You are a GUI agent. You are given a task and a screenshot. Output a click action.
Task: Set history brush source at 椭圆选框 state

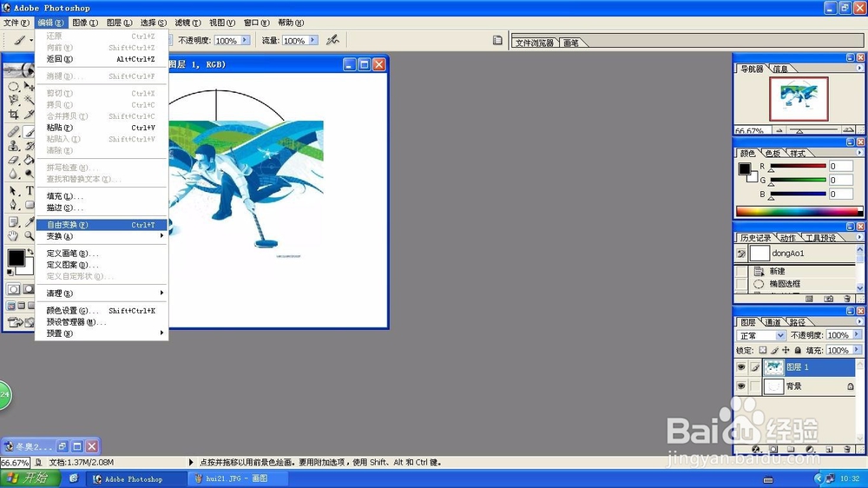[741, 284]
